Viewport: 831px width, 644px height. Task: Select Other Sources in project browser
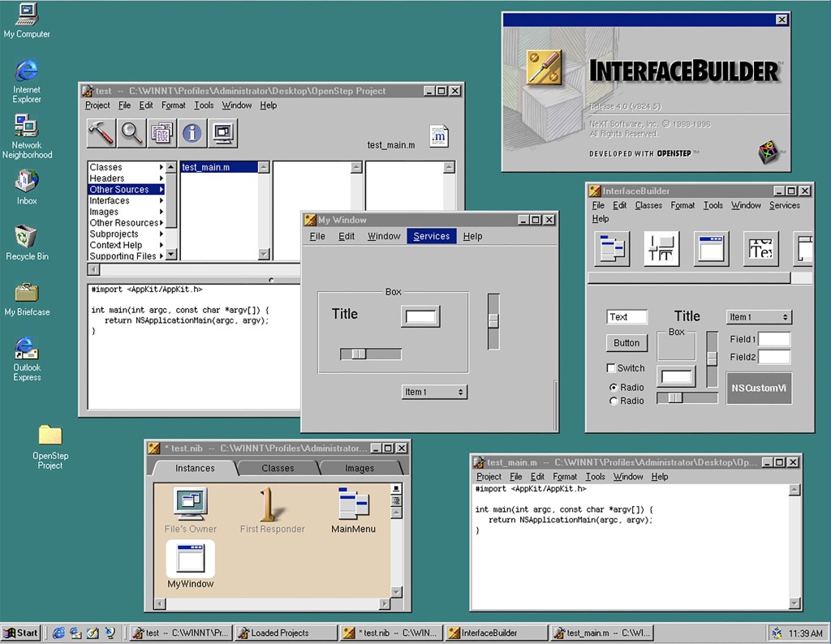coord(126,190)
